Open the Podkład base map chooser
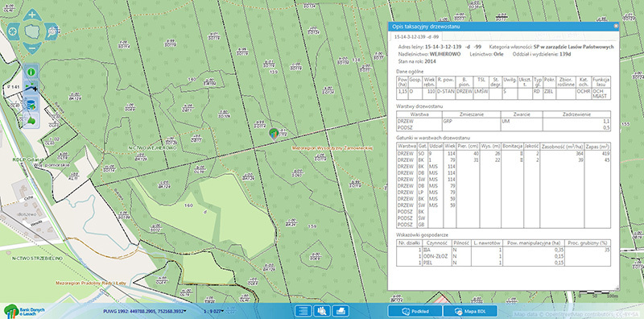The width and height of the screenshot is (644, 319). click(415, 311)
